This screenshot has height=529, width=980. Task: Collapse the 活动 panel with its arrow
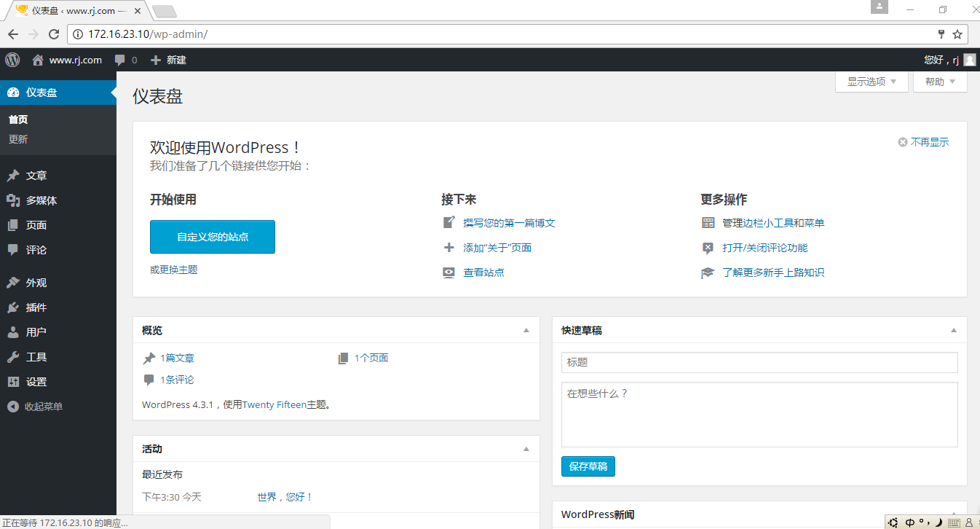526,450
